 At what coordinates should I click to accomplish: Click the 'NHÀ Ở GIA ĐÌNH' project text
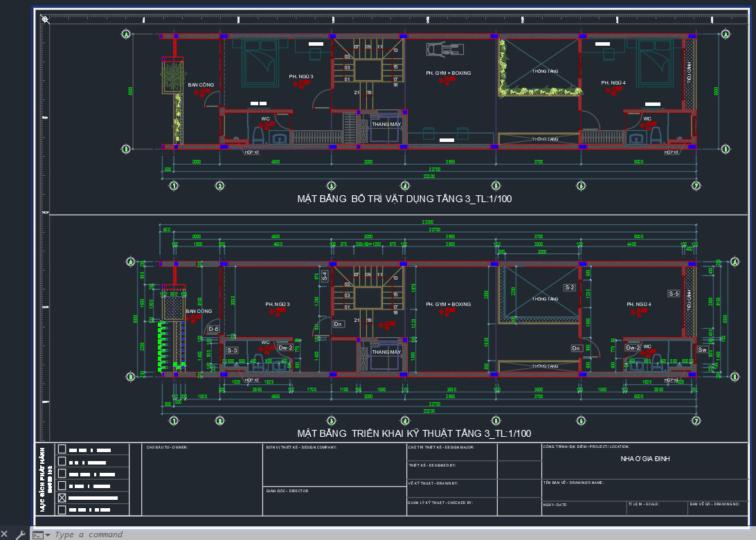(645, 458)
